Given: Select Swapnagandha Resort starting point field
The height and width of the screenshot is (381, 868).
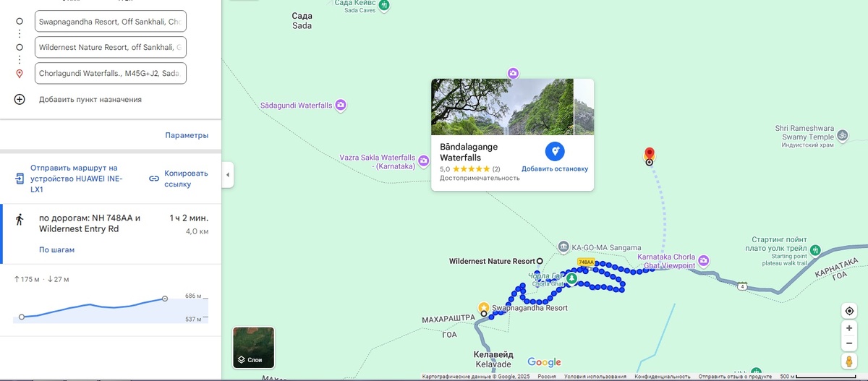Looking at the screenshot, I should (111, 22).
